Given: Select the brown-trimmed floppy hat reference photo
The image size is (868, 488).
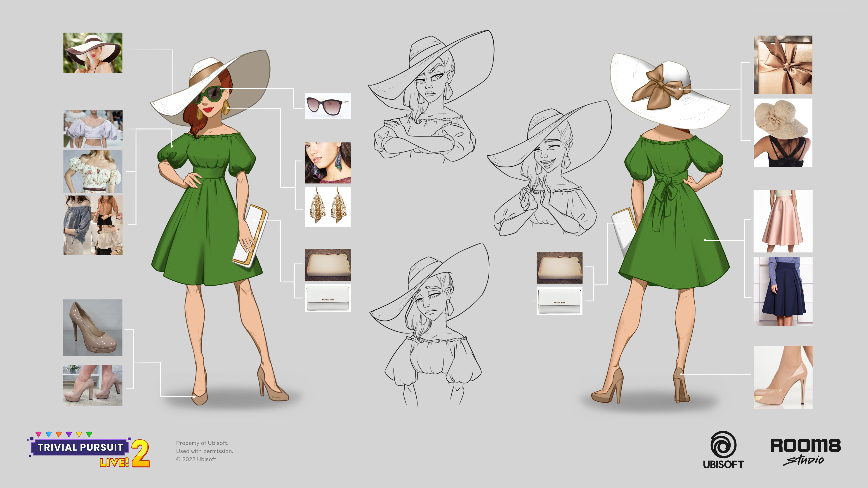Looking at the screenshot, I should point(93,53).
